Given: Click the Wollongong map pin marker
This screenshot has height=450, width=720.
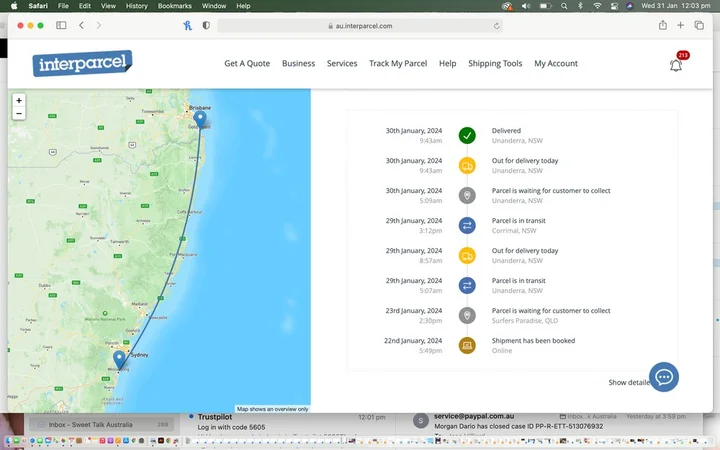Looking at the screenshot, I should pos(119,359).
